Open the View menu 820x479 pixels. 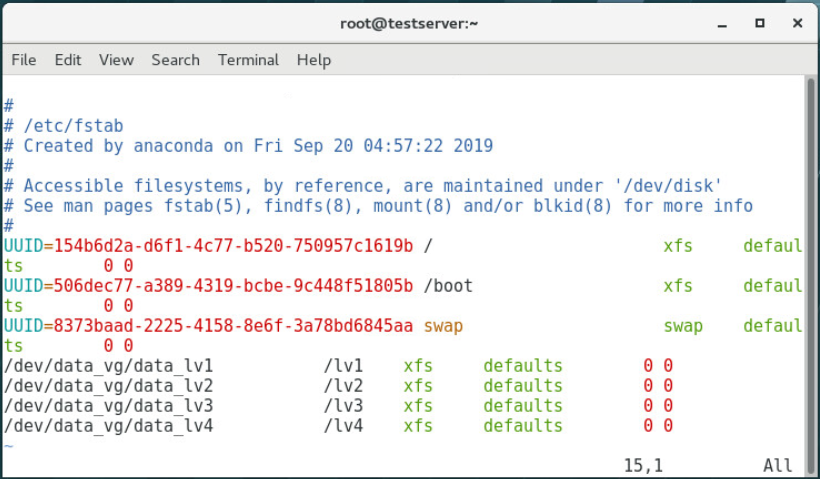click(116, 60)
